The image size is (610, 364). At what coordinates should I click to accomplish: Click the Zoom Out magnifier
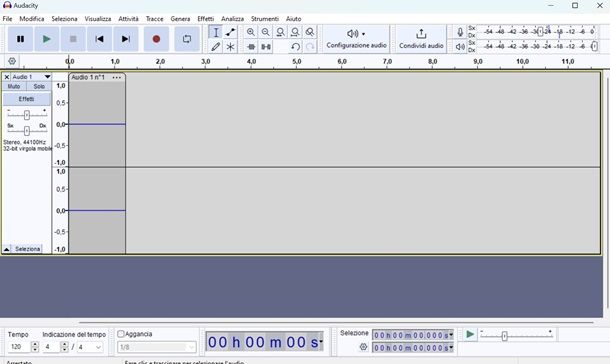(266, 32)
